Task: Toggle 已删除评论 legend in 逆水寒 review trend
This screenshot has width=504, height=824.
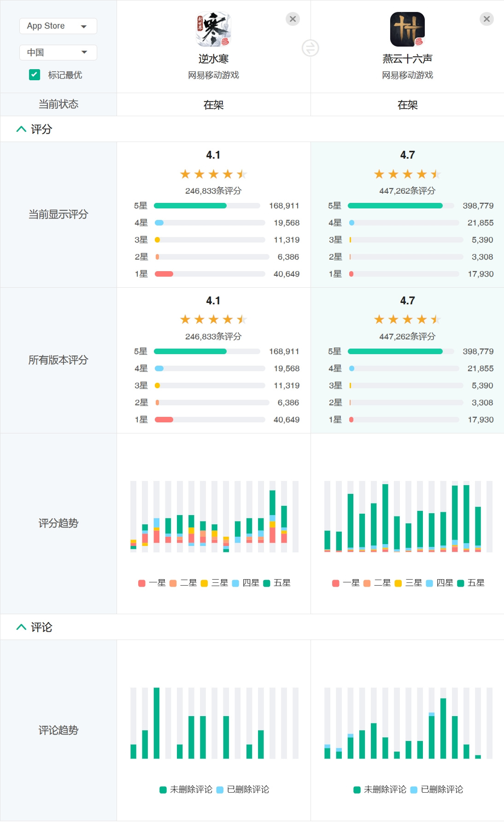Action: (243, 789)
